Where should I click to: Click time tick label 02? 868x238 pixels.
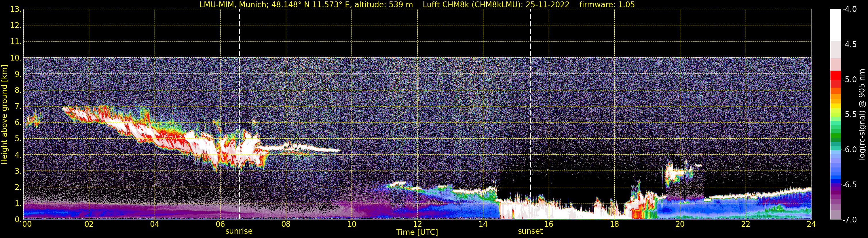89,224
